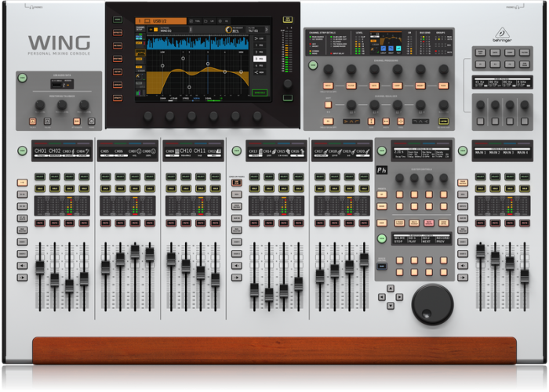
Task: Mute channel CH01
Action: 40,223
